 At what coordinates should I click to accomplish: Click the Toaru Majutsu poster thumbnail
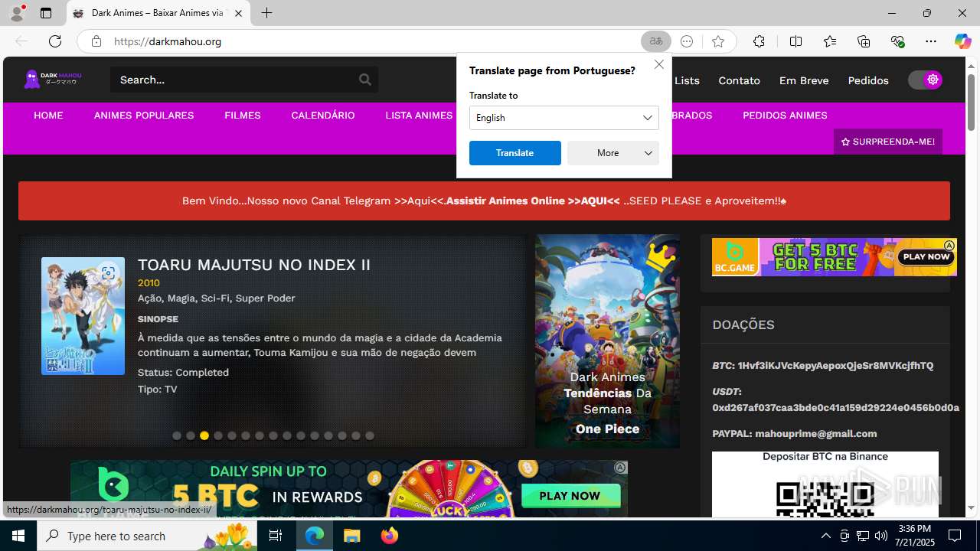click(x=83, y=316)
